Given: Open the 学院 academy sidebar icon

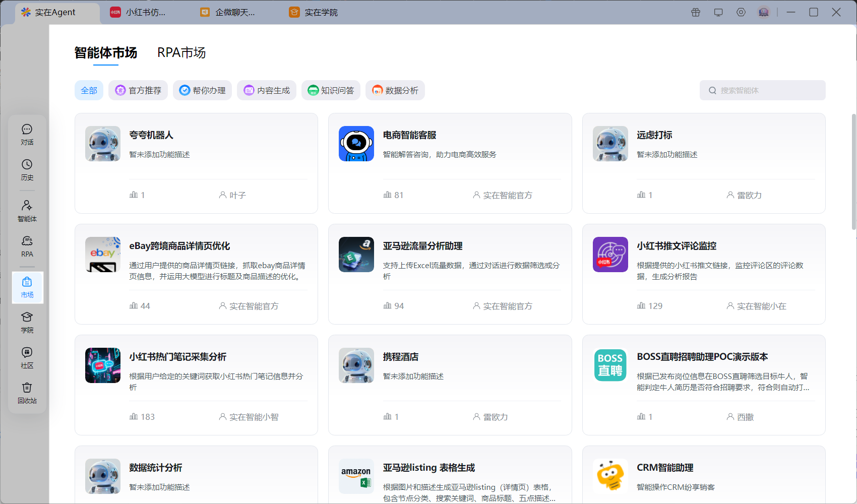Looking at the screenshot, I should (x=27, y=323).
